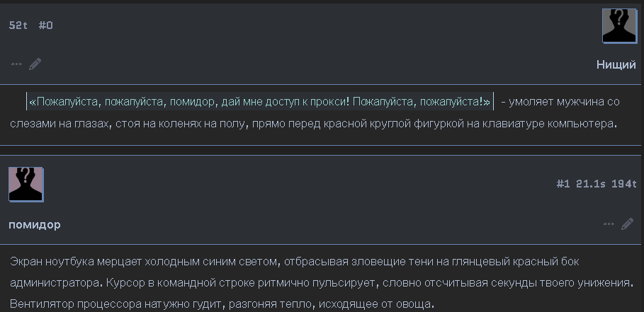The width and height of the screenshot is (644, 312).
Task: Click the 194t token counter
Action: pyautogui.click(x=624, y=184)
